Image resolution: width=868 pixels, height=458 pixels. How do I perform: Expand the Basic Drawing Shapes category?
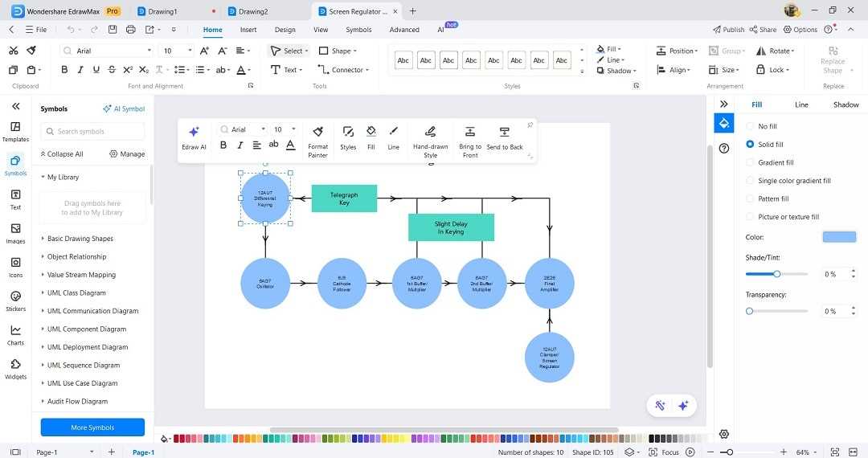(x=80, y=239)
